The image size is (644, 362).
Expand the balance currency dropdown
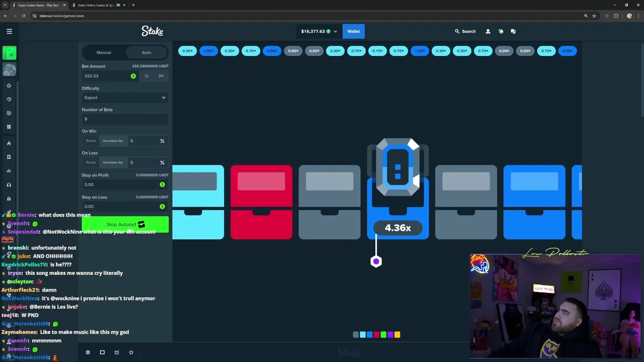click(335, 31)
